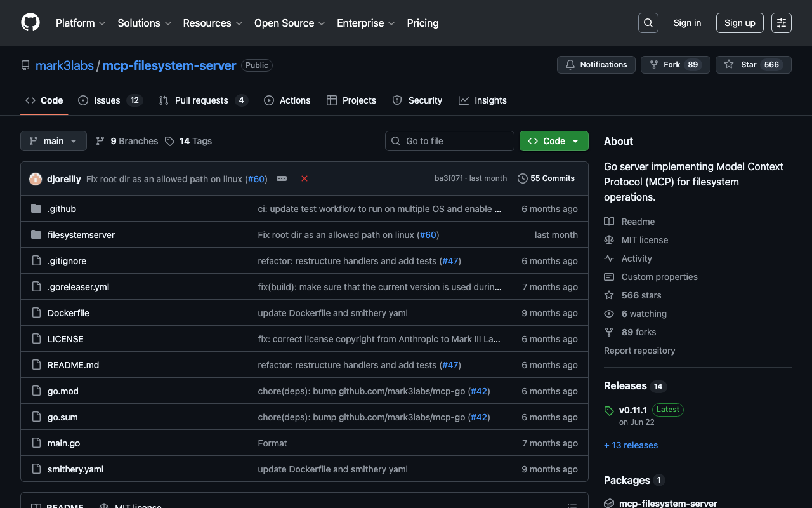812x508 pixels.
Task: Click the GitHub logo icon
Action: [x=30, y=23]
